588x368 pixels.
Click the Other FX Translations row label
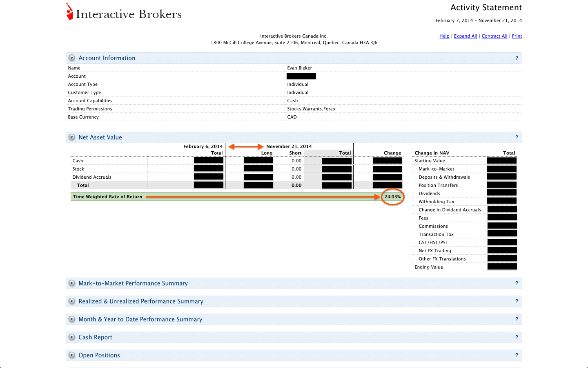[442, 259]
